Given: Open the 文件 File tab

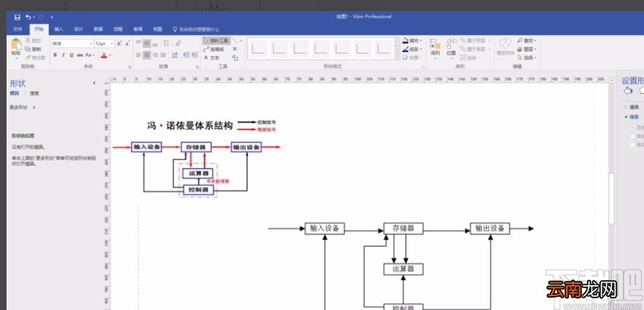Looking at the screenshot, I should (18, 29).
